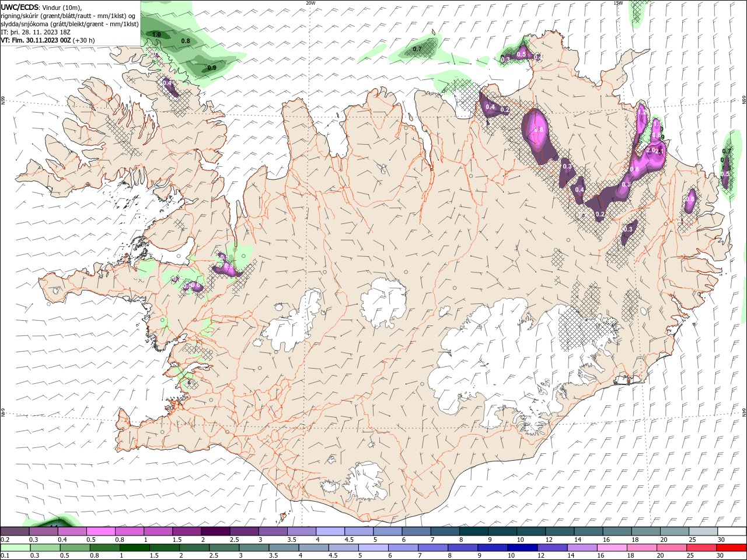This screenshot has width=747, height=560.
Task: Click the UWC/ECDS title text
Action: click(x=20, y=7)
